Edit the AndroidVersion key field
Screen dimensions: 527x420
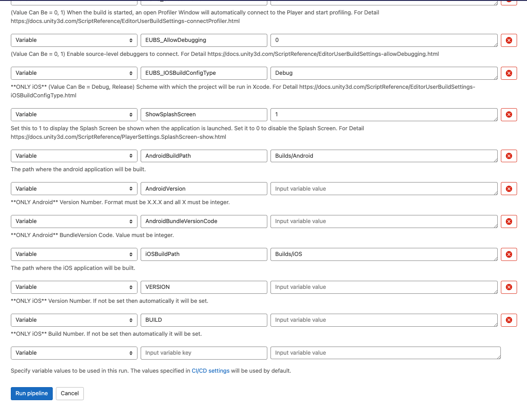(x=204, y=189)
